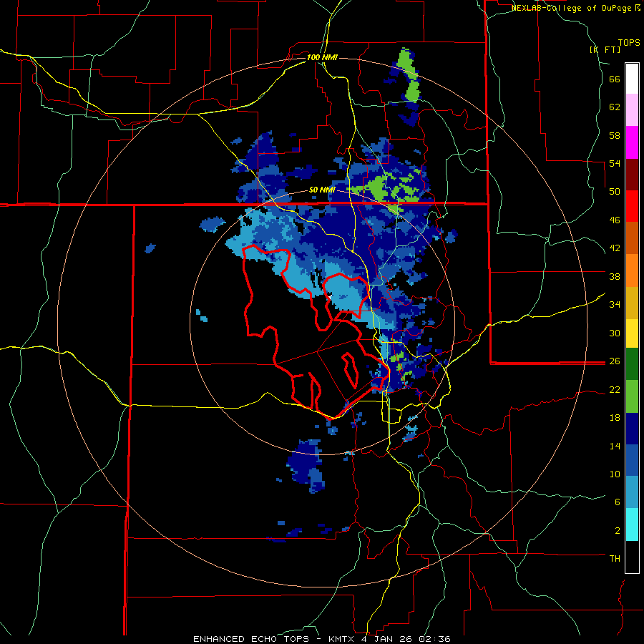Click the Enhanced Echo Tops KMTX caption
Viewport: 644px width, 644px height.
[x=322, y=639]
